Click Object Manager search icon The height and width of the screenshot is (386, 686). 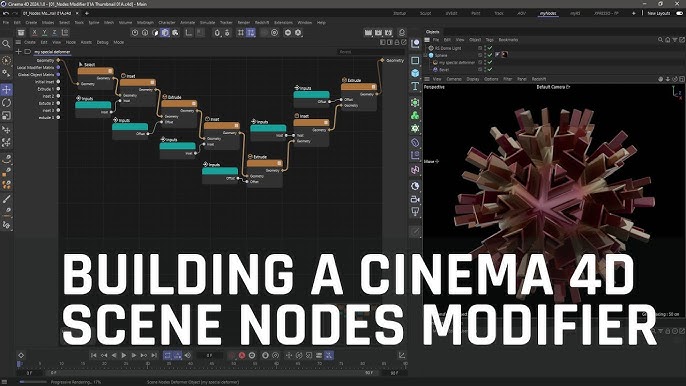660,40
